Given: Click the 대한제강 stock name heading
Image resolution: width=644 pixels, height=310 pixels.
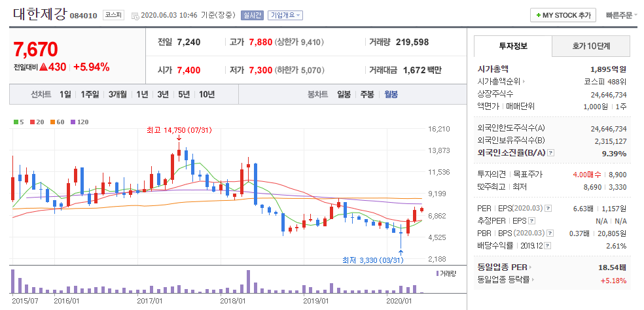Looking at the screenshot, I should 39,14.
